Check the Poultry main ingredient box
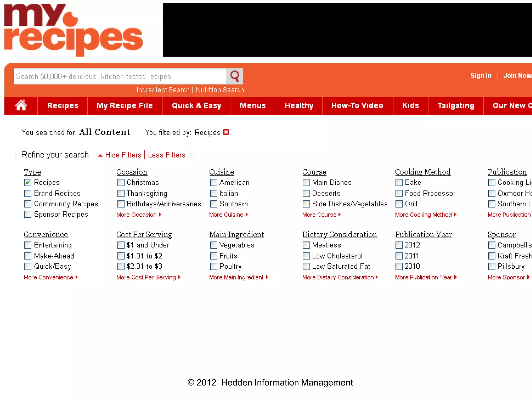This screenshot has height=399, width=532. click(214, 267)
